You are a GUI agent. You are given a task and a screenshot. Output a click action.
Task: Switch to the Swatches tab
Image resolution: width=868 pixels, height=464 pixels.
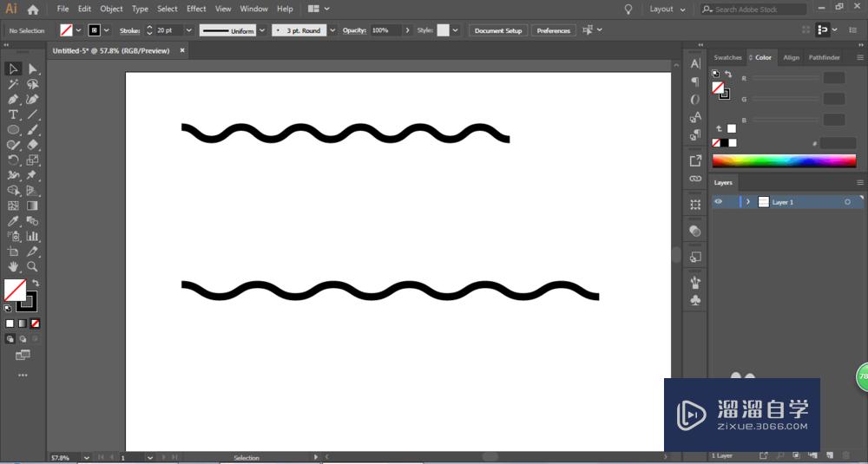(x=727, y=57)
